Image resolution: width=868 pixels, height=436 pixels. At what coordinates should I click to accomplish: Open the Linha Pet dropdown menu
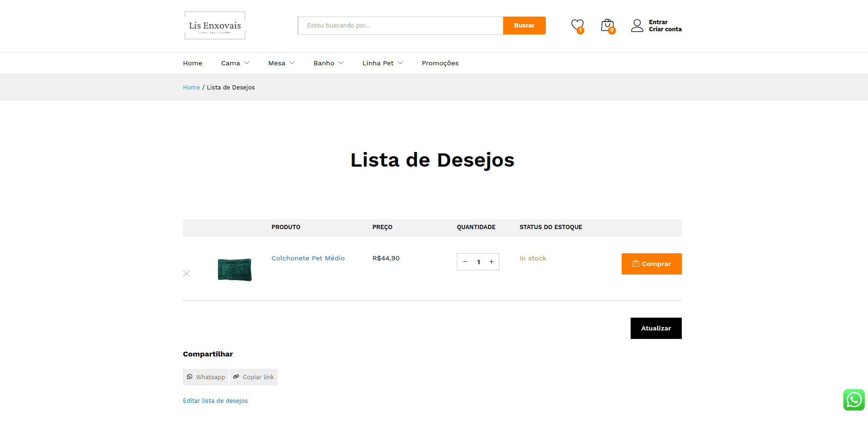[382, 63]
